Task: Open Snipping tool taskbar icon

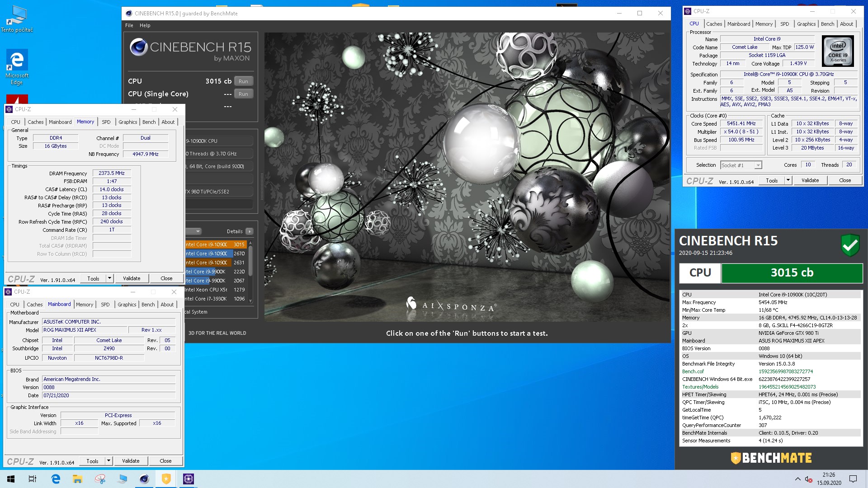Action: pos(100,479)
